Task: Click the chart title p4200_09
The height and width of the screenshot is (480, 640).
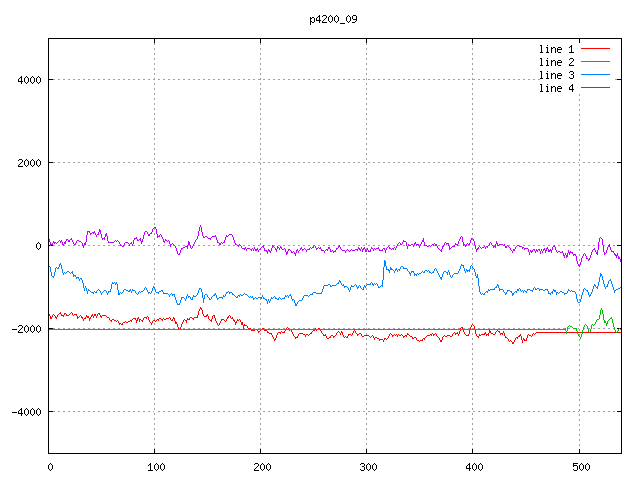Action: point(333,20)
